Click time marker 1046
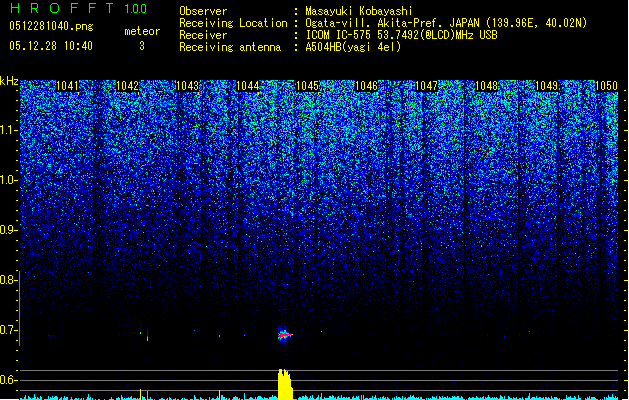The width and height of the screenshot is (629, 400). tap(367, 86)
